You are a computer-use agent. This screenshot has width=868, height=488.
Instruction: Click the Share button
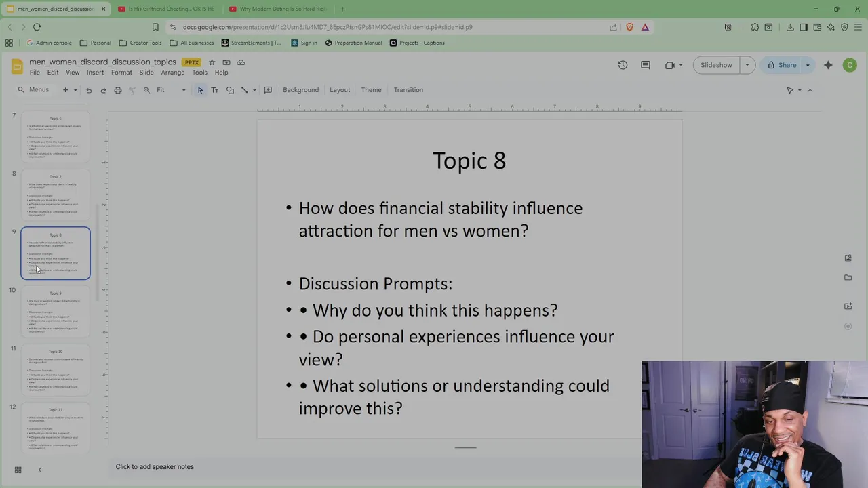pyautogui.click(x=782, y=65)
